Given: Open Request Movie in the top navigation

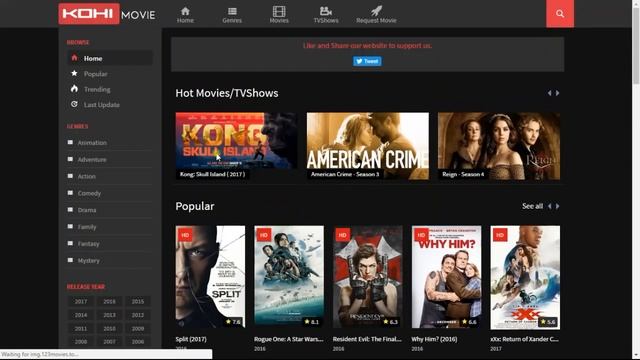Looking at the screenshot, I should tap(376, 15).
